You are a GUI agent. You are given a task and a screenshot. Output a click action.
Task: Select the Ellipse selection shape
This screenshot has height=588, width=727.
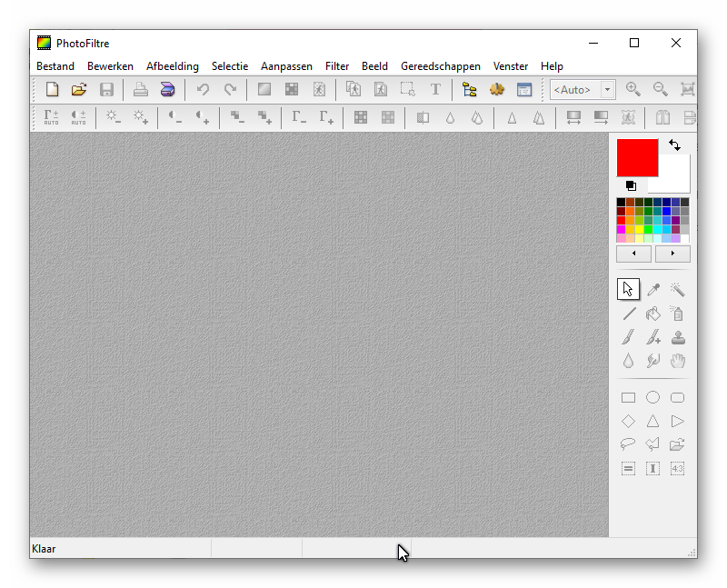[652, 397]
